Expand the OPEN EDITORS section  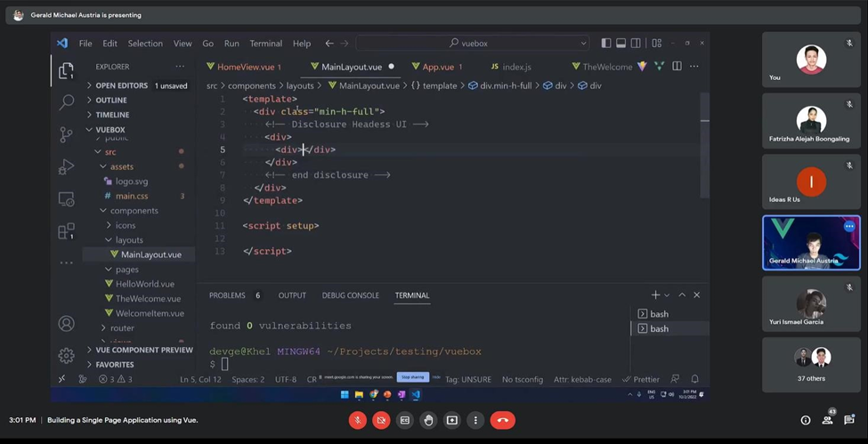(x=140, y=85)
